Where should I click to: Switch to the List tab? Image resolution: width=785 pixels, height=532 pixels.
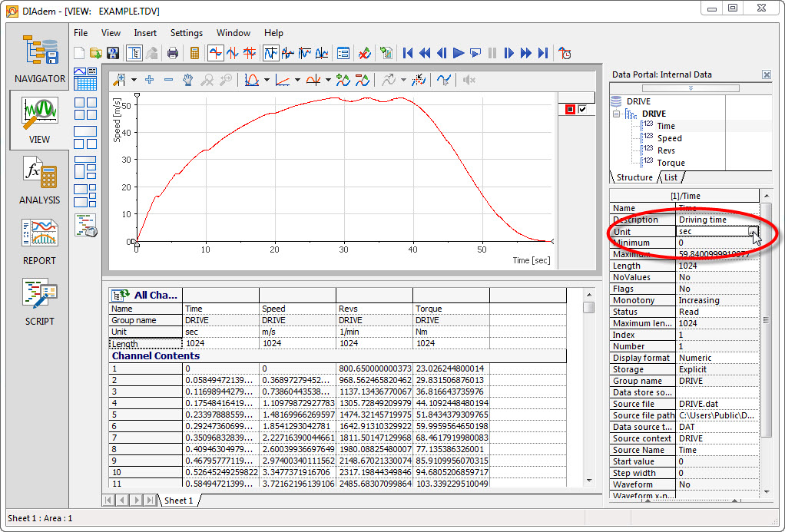pos(671,177)
